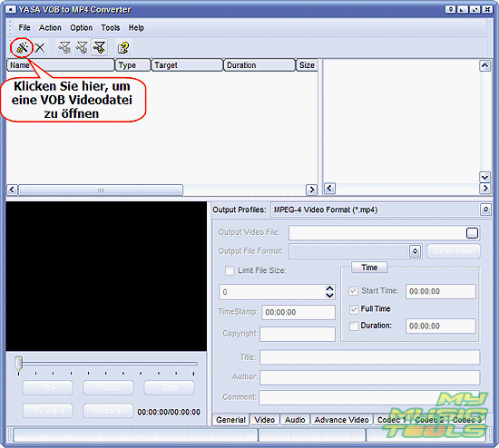
Task: Open the Action menu
Action: (50, 28)
